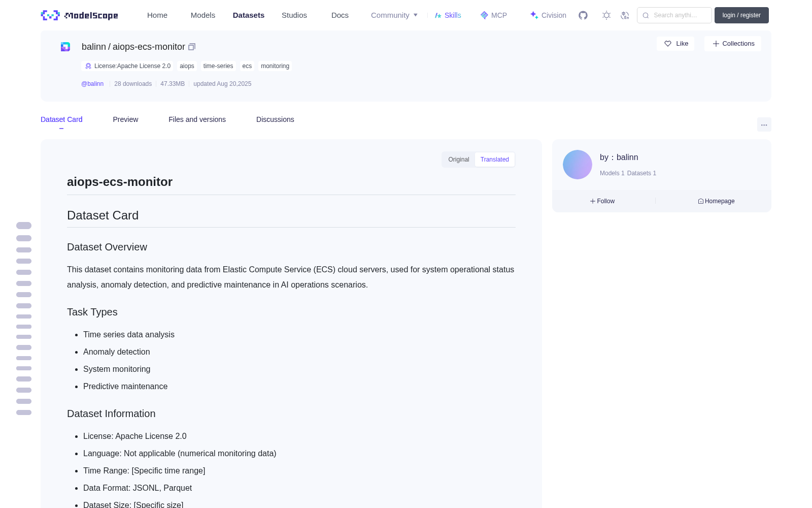Click the ModelScope logo
This screenshot has height=508, width=812.
[79, 15]
